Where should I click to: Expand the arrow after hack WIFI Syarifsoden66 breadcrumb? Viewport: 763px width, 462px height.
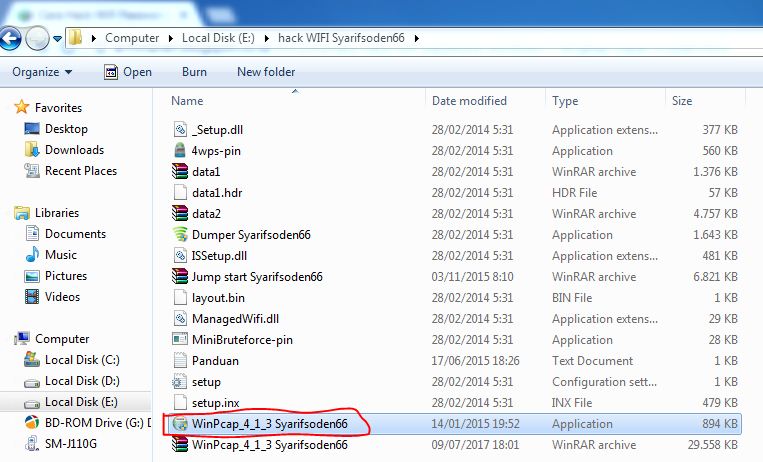(x=417, y=38)
